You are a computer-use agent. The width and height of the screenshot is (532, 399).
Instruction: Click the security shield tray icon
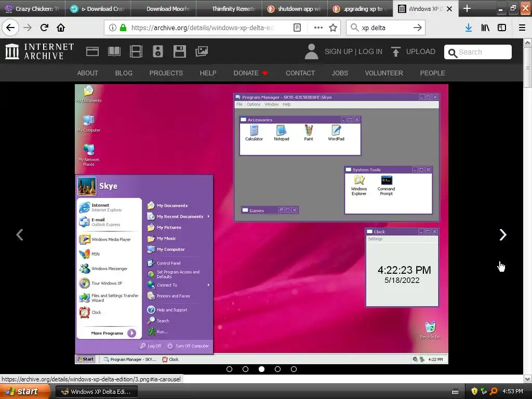tap(474, 391)
